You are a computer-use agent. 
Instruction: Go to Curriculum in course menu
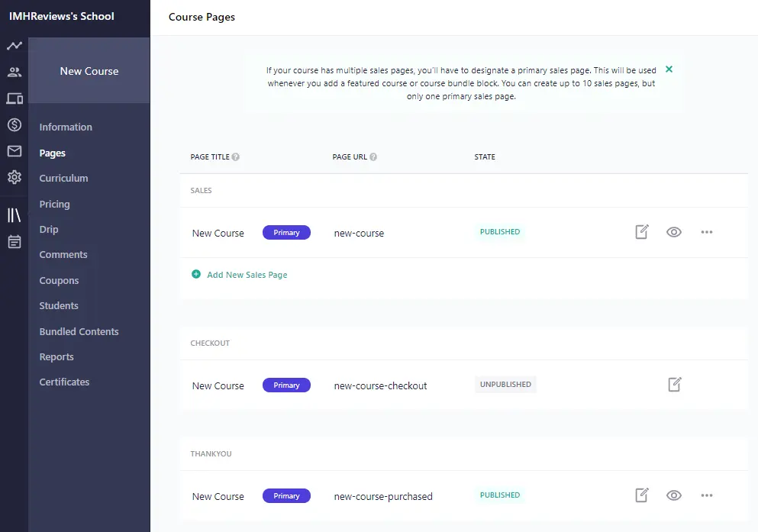64,178
